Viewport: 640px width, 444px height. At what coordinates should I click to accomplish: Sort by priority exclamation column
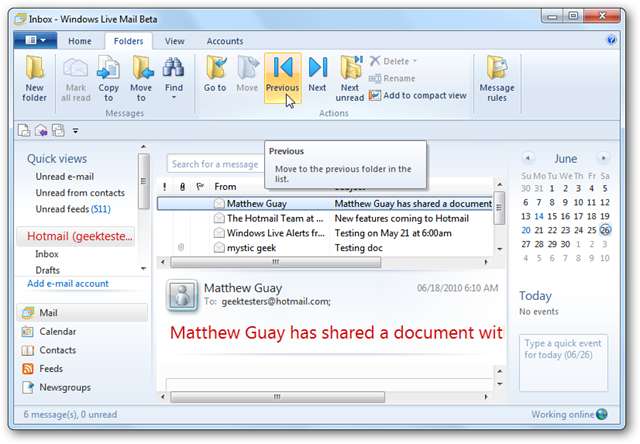point(164,187)
